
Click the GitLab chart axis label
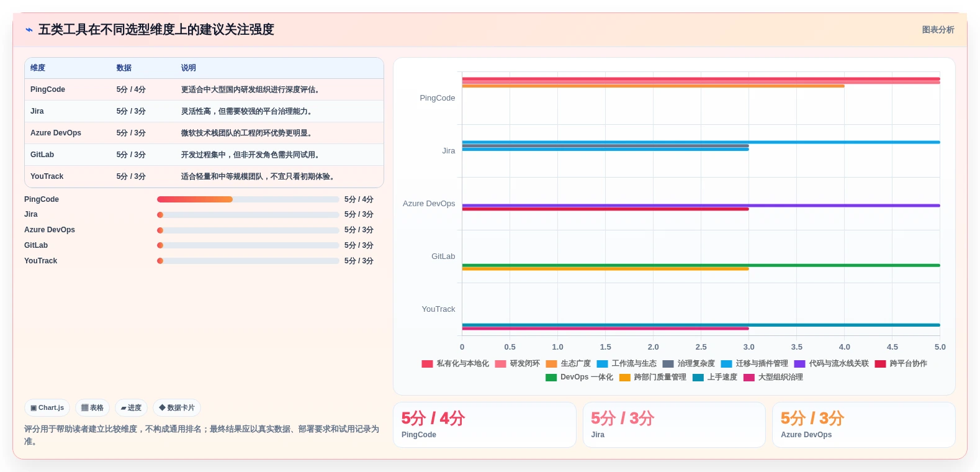pos(443,256)
